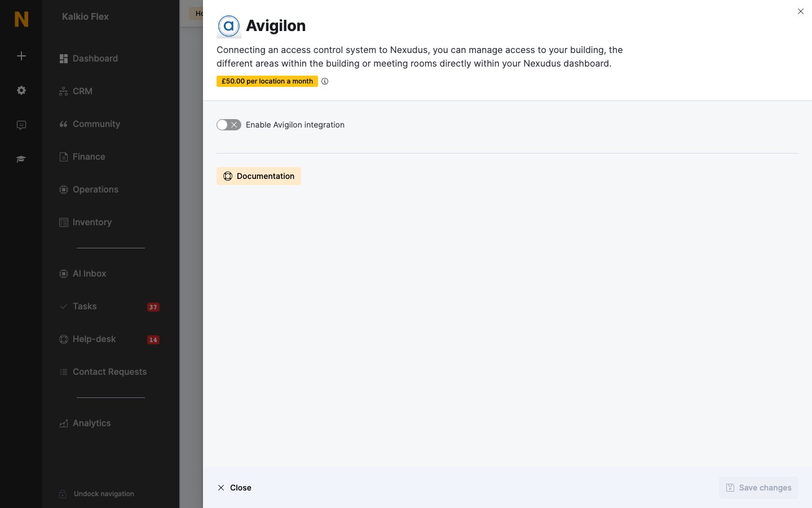Open the chat message icon in left rail
The width and height of the screenshot is (812, 508).
[x=21, y=125]
